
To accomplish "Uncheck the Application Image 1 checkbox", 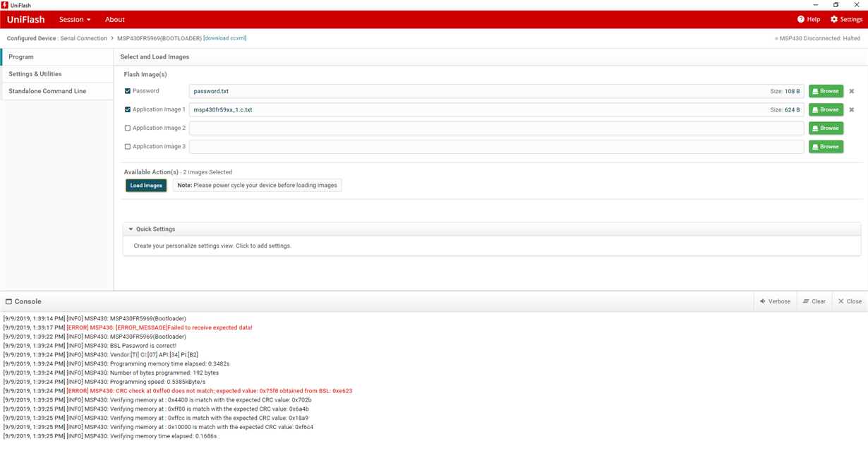I will tap(128, 109).
